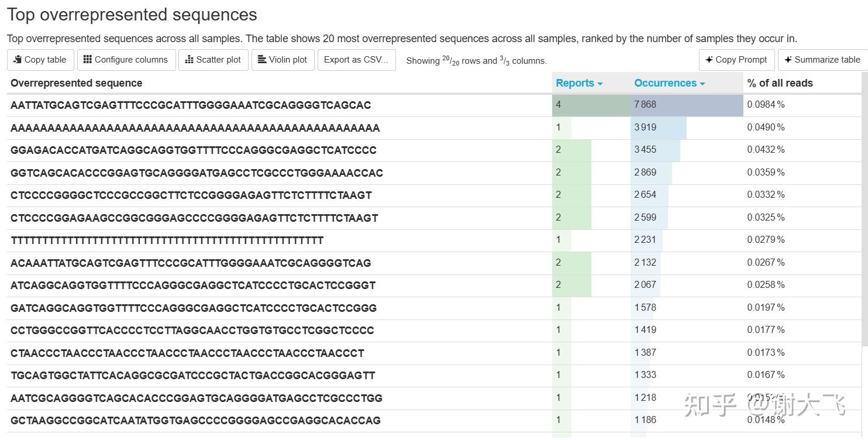Click the Violin plot bars icon

[x=262, y=60]
